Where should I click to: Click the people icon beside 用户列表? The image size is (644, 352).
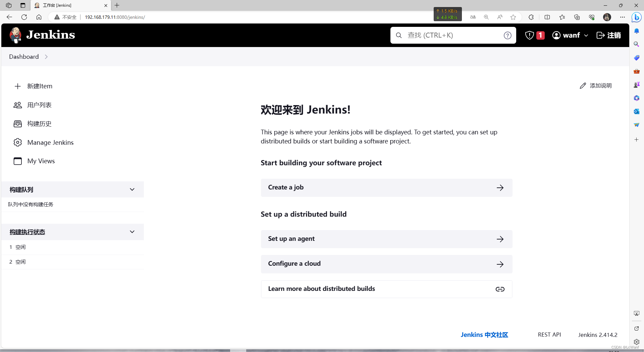[18, 105]
